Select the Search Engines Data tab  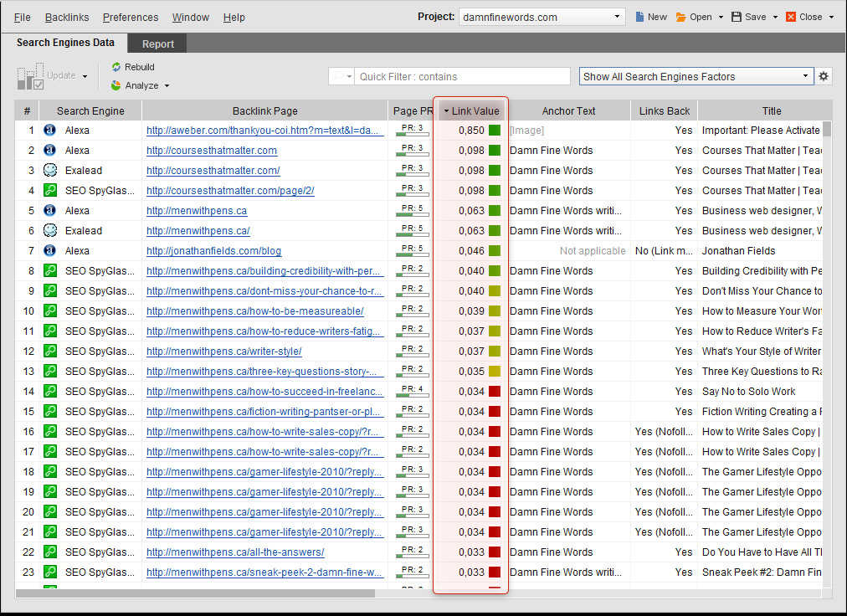click(64, 43)
